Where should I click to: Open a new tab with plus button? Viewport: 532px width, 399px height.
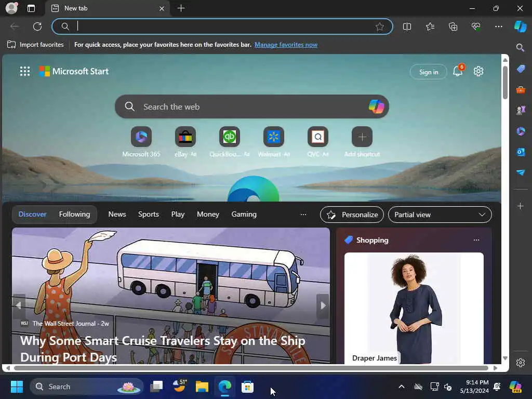click(x=181, y=8)
